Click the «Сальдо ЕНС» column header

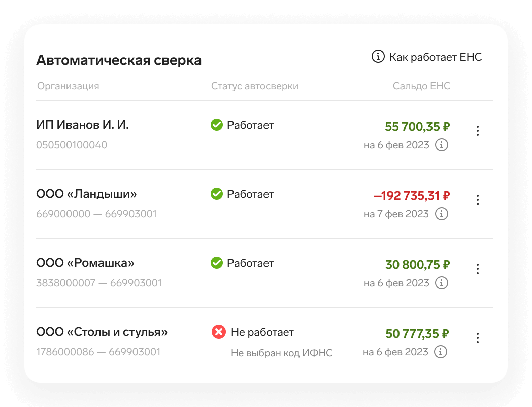pos(421,86)
